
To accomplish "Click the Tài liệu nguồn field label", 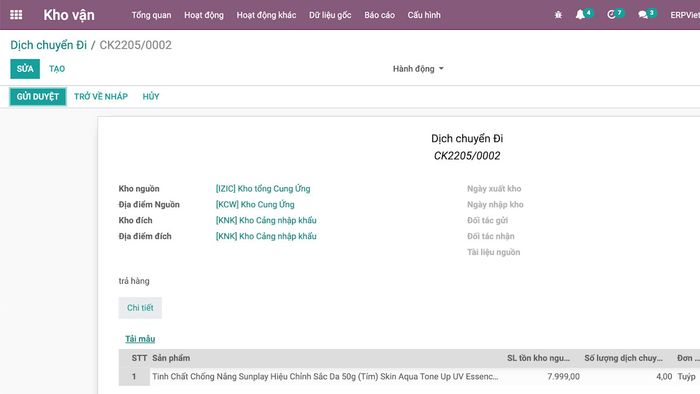I will pos(493,252).
